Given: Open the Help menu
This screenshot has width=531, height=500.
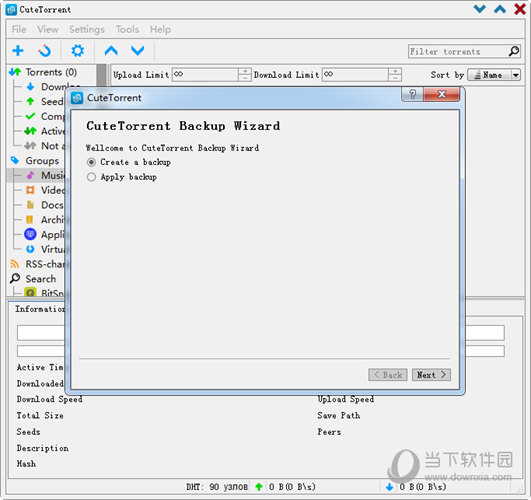Looking at the screenshot, I should (160, 29).
